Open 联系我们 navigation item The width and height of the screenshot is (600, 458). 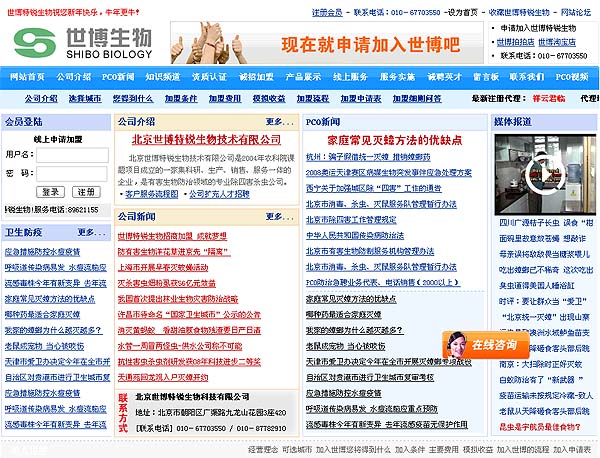coord(527,77)
